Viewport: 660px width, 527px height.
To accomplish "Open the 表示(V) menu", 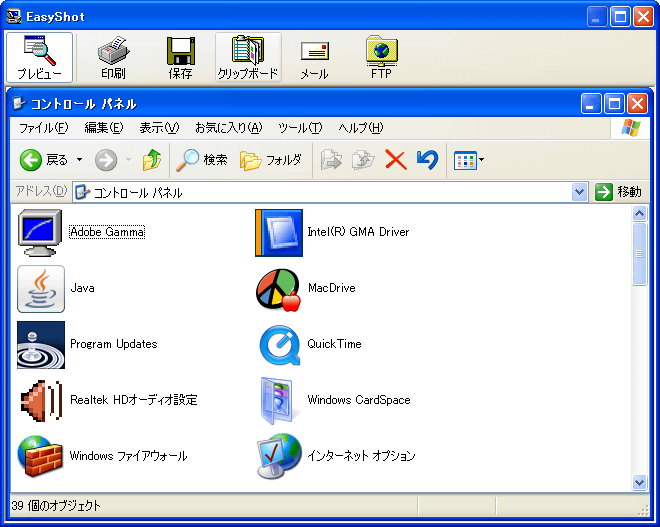I will pos(159,128).
